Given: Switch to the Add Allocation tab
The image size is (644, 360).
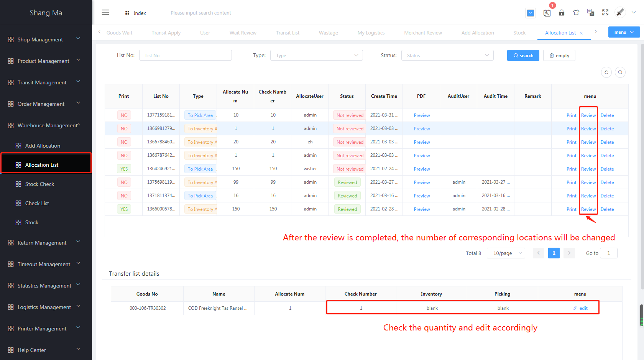Looking at the screenshot, I should click(x=478, y=33).
